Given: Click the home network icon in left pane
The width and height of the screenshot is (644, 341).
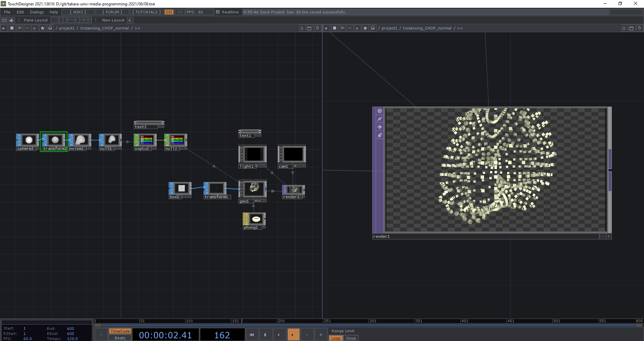Looking at the screenshot, I should pos(50,28).
